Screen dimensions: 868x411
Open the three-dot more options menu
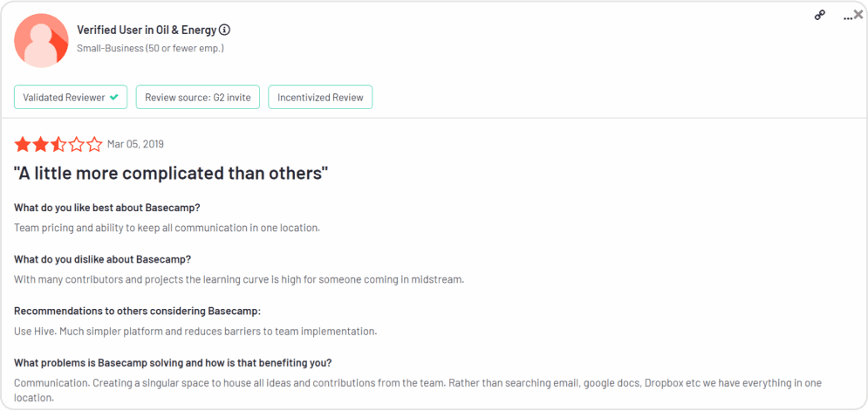click(847, 19)
